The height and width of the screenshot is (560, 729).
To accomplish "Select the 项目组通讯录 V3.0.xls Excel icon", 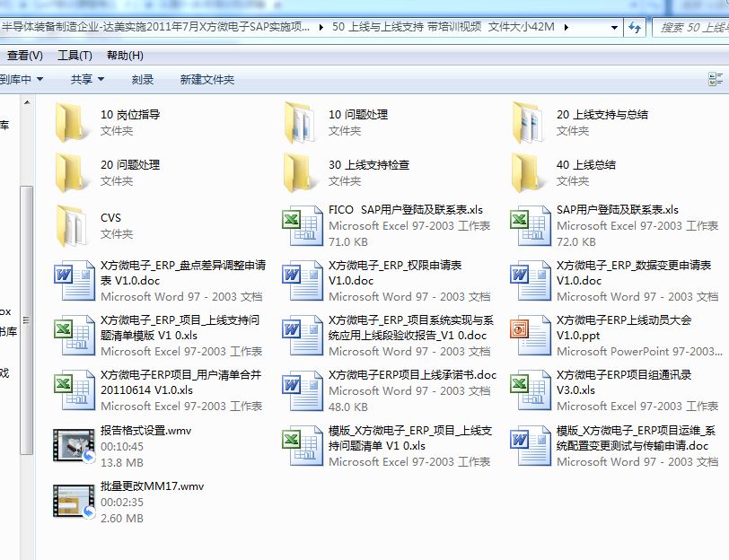I will [530, 389].
